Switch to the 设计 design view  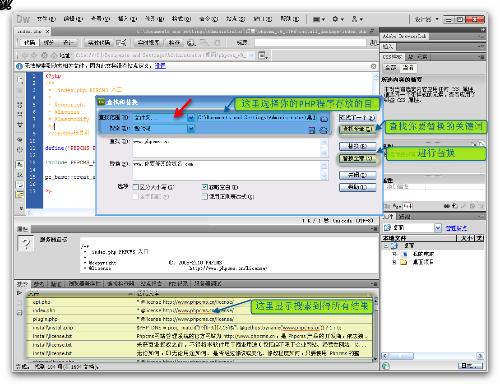[68, 43]
